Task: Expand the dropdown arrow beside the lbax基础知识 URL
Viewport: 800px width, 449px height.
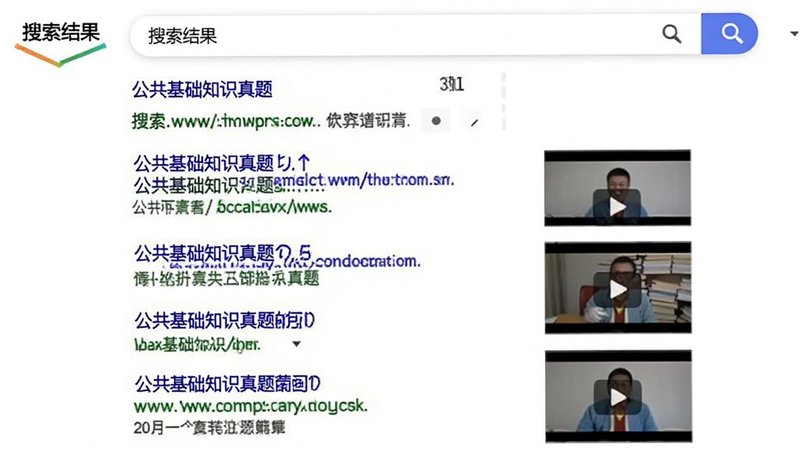Action: [296, 344]
